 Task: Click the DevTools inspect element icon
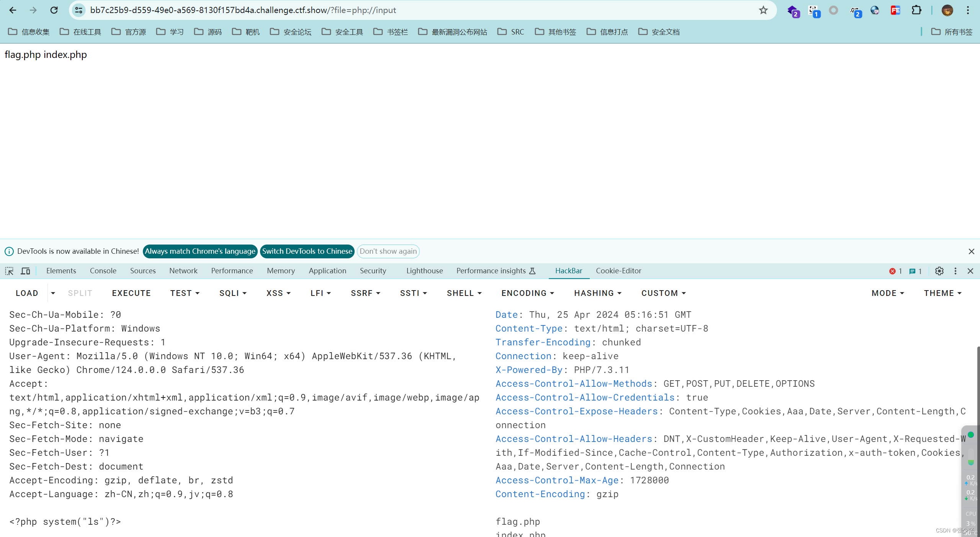[x=9, y=271]
